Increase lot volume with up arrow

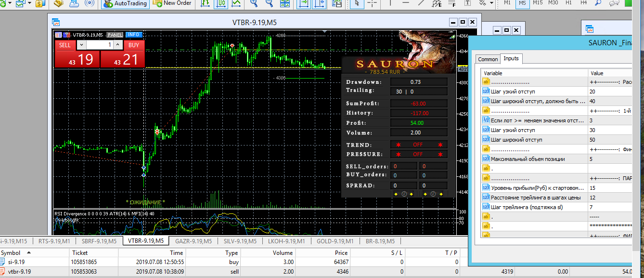(x=118, y=45)
